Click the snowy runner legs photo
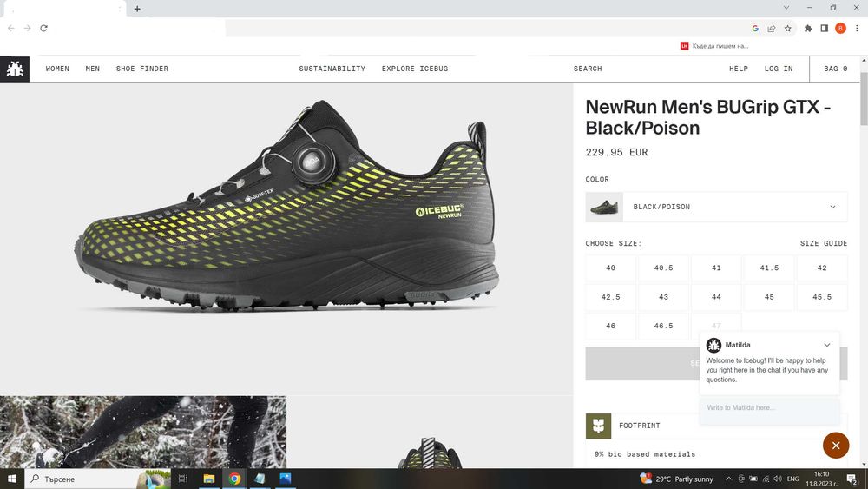Viewport: 868px width, 489px height. coord(143,432)
